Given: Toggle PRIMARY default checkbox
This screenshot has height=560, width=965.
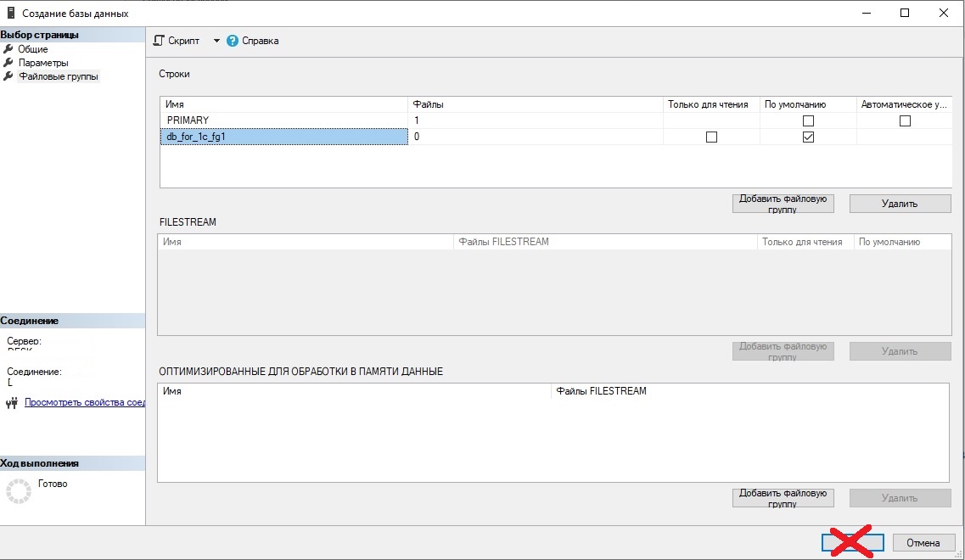Looking at the screenshot, I should tap(808, 120).
